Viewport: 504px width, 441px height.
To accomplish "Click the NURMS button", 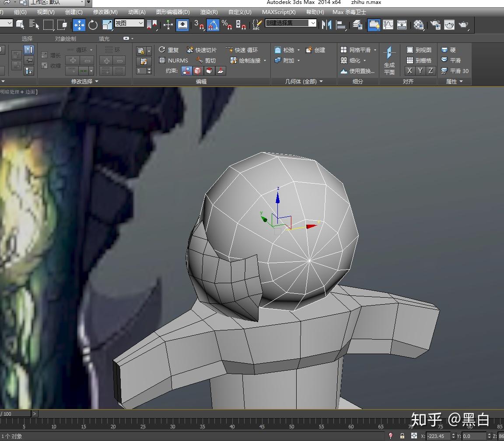I will 174,60.
